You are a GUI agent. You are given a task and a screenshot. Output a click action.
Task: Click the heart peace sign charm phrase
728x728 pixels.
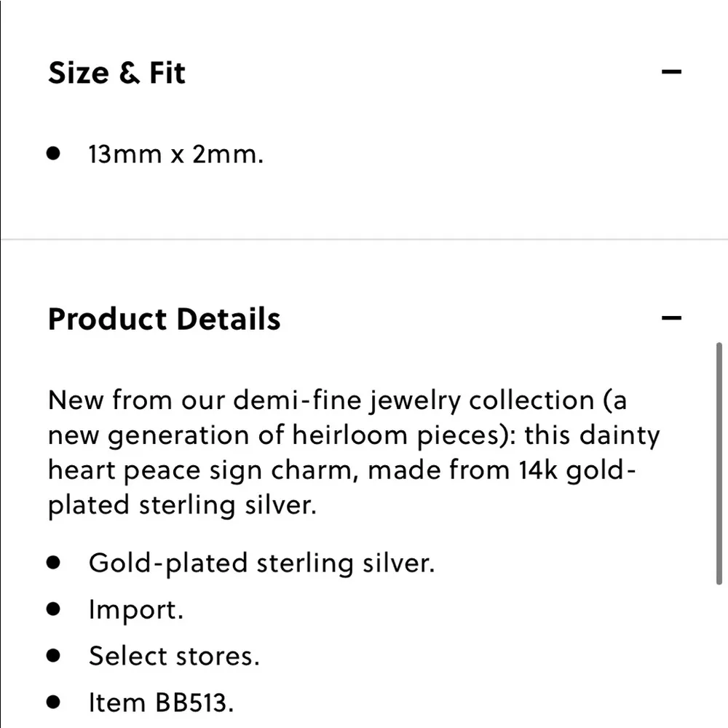[x=204, y=470]
